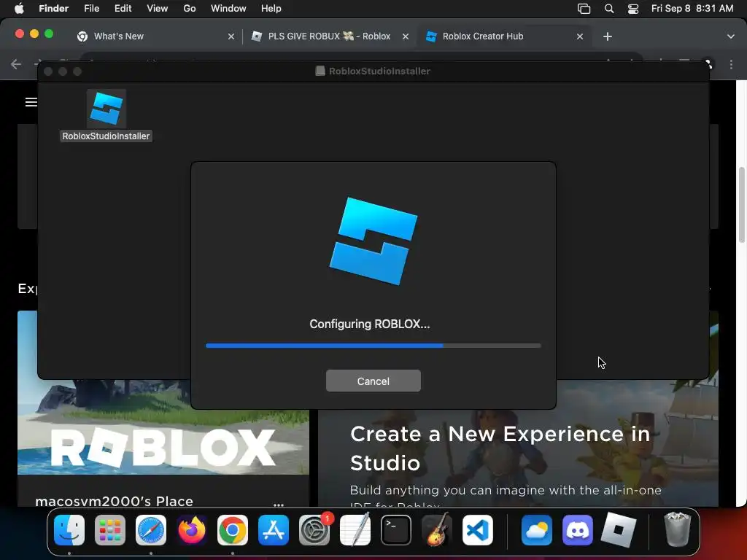Launch Roblox from the Dock
This screenshot has height=560, width=747.
[x=619, y=530]
